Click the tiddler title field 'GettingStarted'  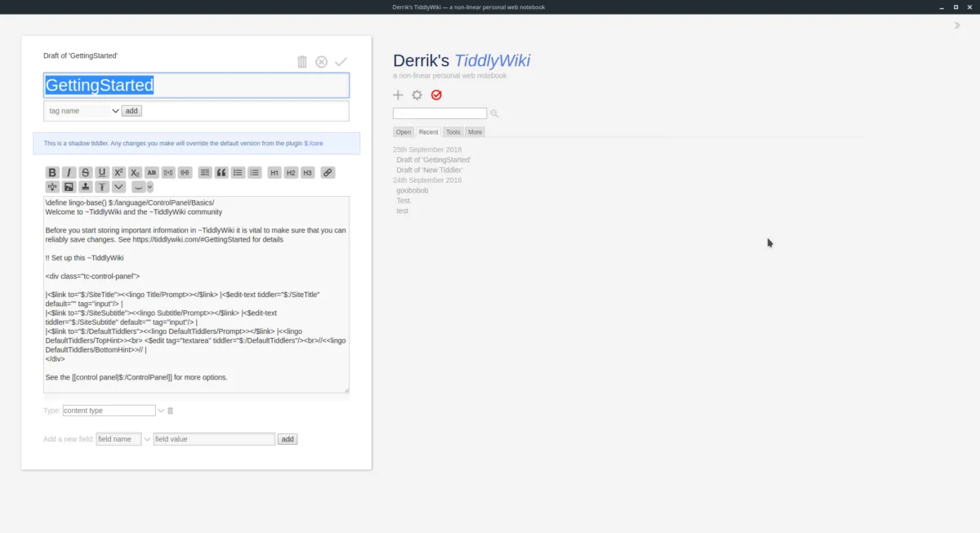click(x=196, y=85)
